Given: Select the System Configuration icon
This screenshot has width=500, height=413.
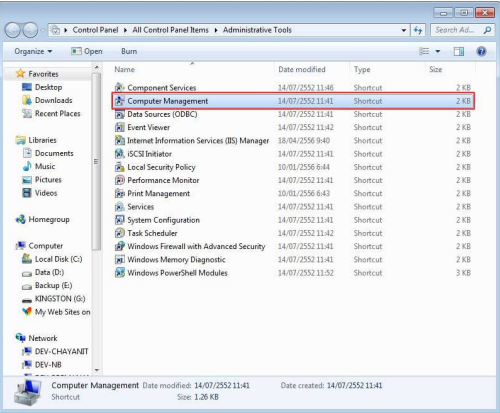Looking at the screenshot, I should pyautogui.click(x=120, y=220).
